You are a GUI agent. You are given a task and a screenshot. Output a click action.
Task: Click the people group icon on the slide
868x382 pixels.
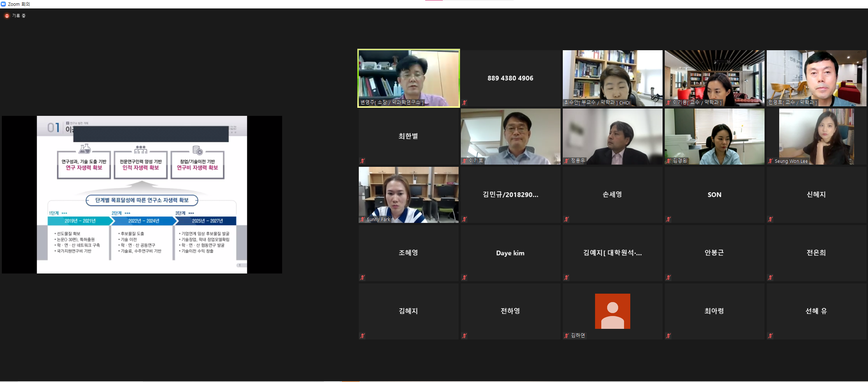pos(141,150)
